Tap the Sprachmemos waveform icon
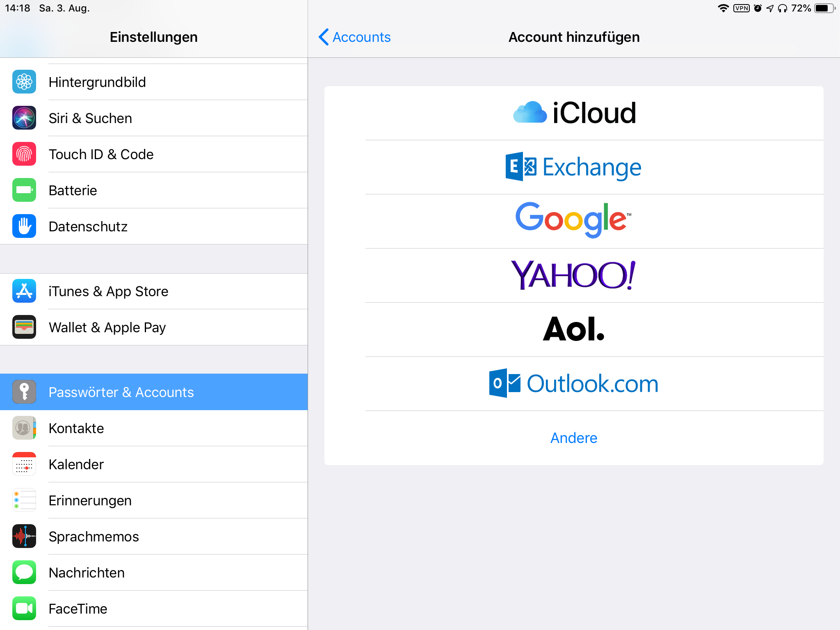Viewport: 840px width, 630px height. click(x=24, y=536)
